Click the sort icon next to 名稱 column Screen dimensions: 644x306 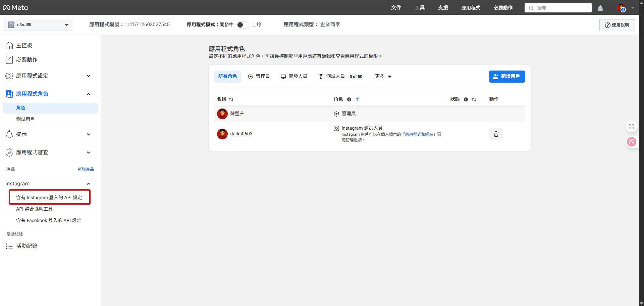pyautogui.click(x=231, y=99)
